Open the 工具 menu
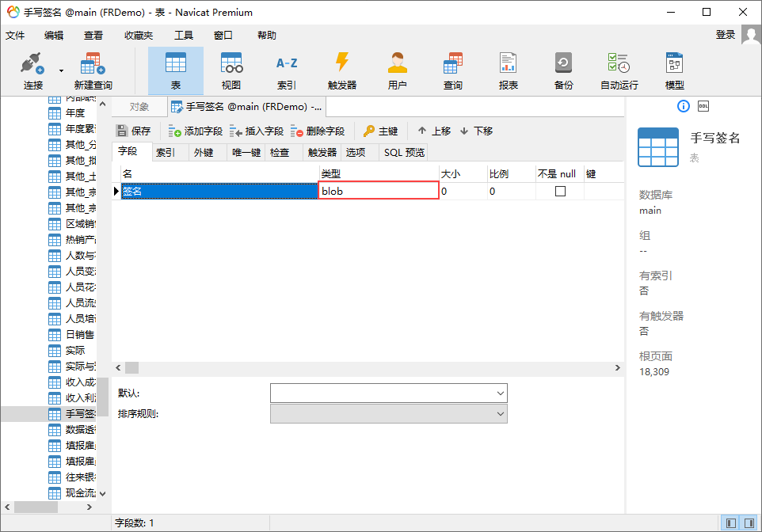The height and width of the screenshot is (532, 762). click(x=184, y=35)
